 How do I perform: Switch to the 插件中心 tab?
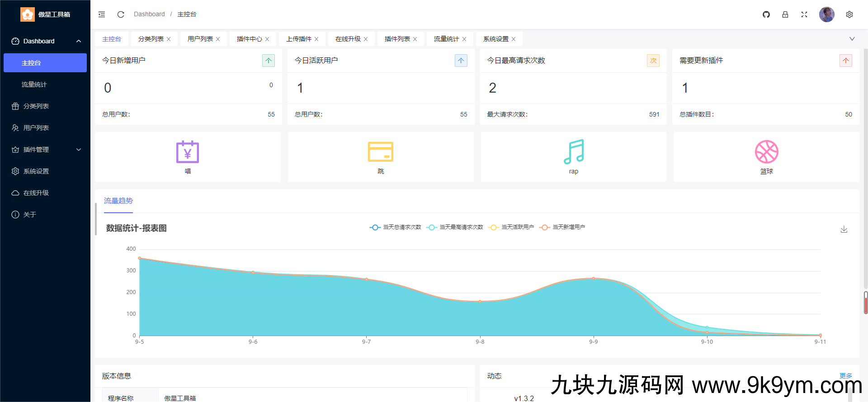click(x=249, y=39)
